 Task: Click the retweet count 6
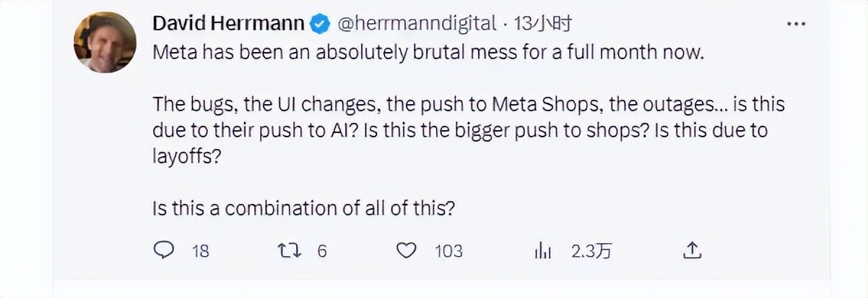(322, 251)
